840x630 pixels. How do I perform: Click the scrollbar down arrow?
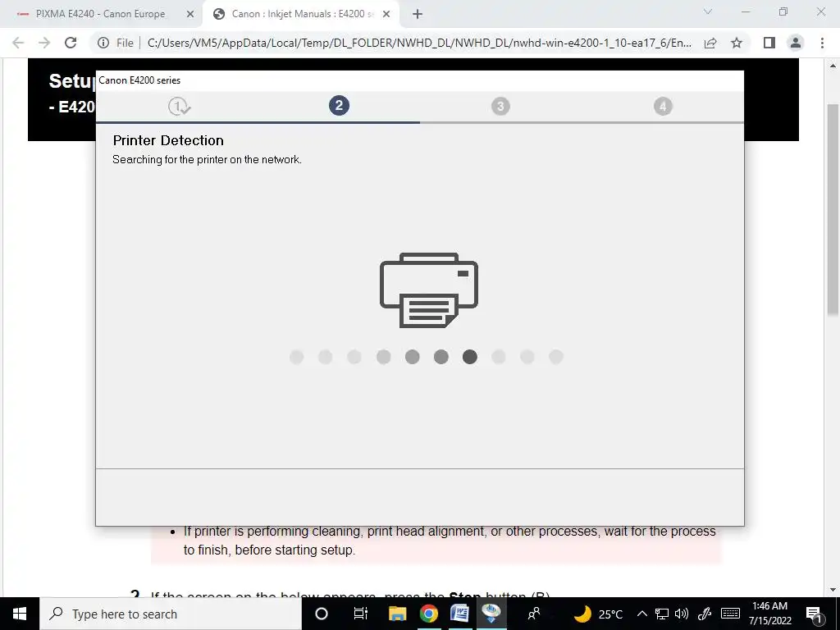click(x=833, y=590)
